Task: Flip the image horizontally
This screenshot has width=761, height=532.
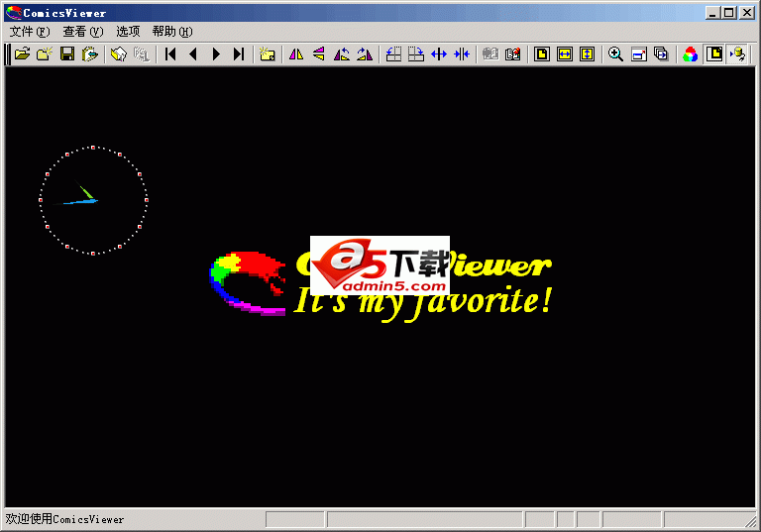Action: [x=296, y=53]
